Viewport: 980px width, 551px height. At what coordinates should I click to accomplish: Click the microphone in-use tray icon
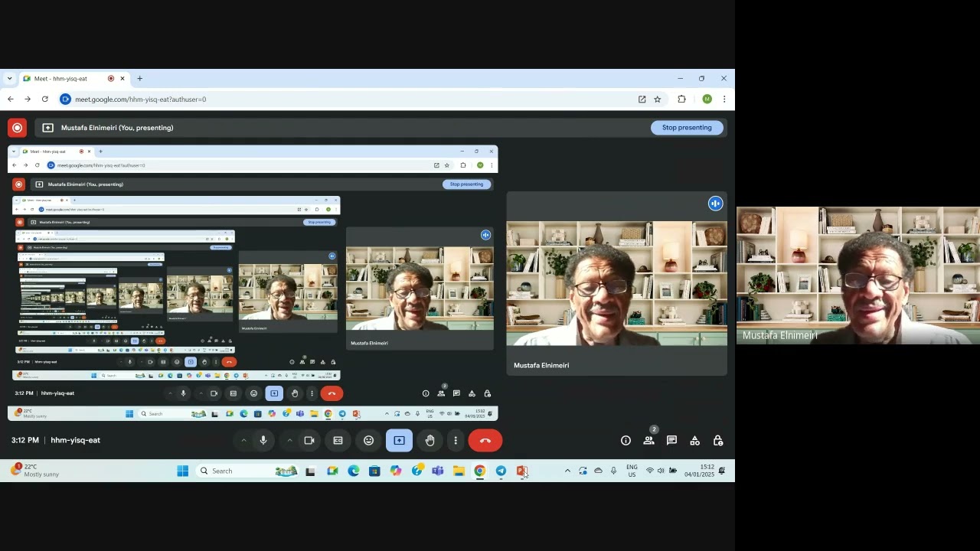tap(613, 471)
